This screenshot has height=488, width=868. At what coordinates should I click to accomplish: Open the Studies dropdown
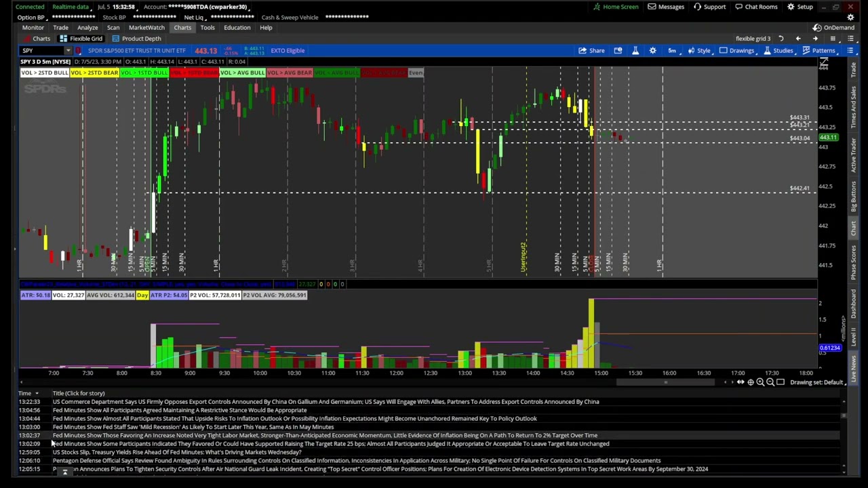point(778,50)
